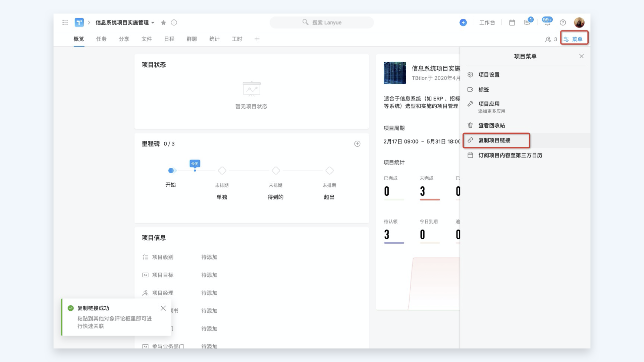Select the 单独 milestone diamond
This screenshot has height=362, width=644.
tap(222, 171)
